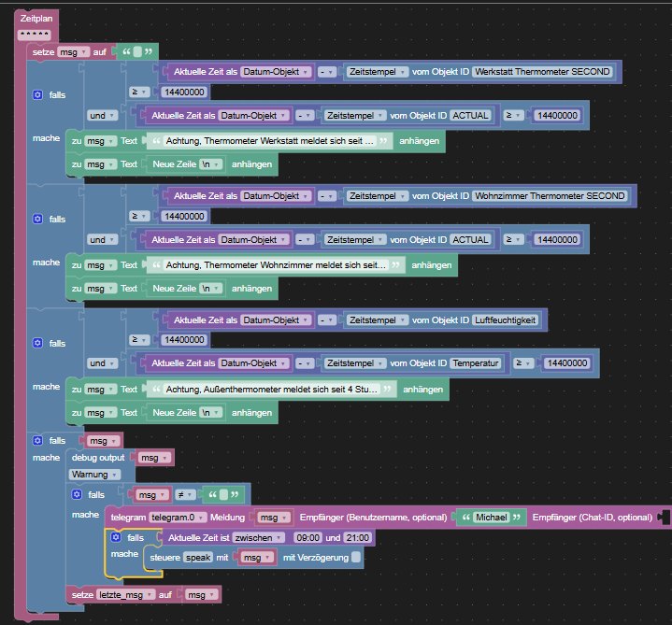Click gear icon on Wohnzimmer falls block
The image size is (672, 625).
pos(37,219)
